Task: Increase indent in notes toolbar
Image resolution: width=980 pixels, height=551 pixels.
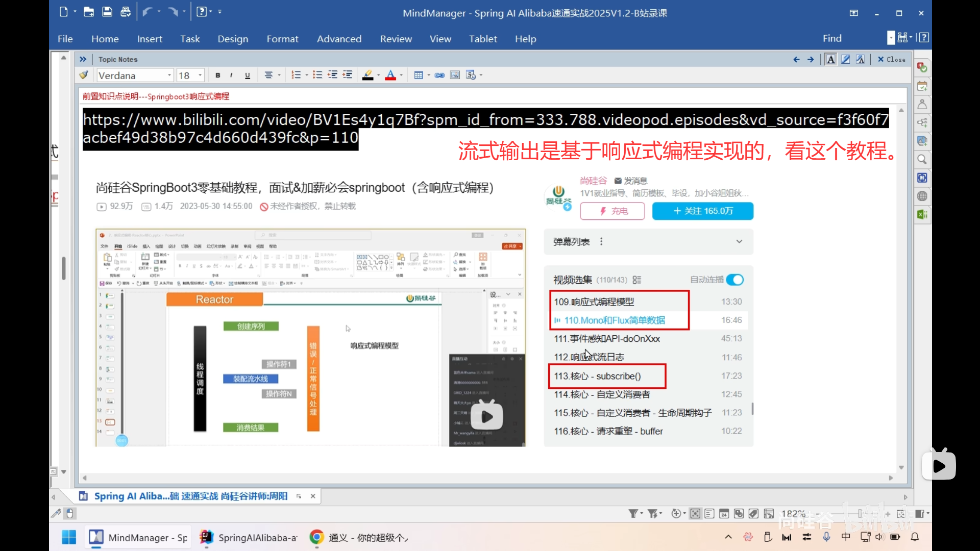Action: coord(348,76)
